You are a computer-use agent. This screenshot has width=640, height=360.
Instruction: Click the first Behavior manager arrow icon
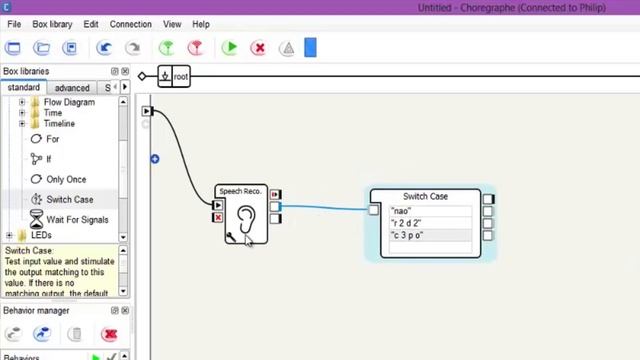tap(13, 334)
